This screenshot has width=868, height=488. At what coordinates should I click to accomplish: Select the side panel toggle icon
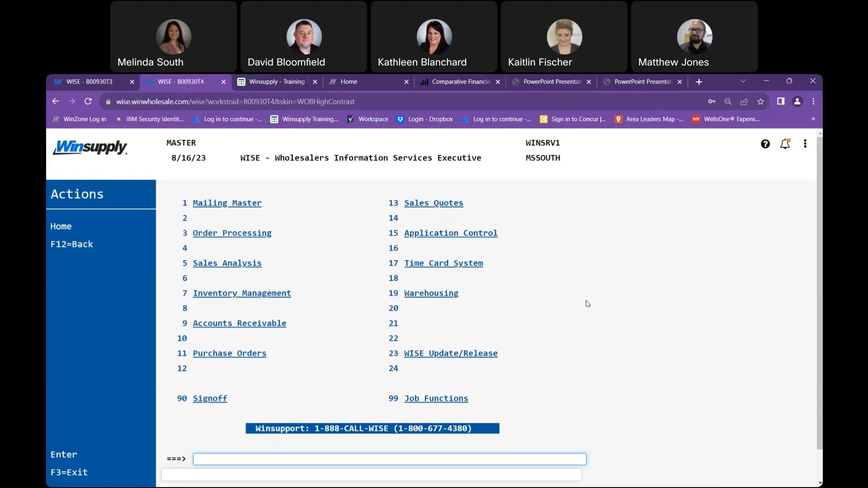(x=781, y=101)
